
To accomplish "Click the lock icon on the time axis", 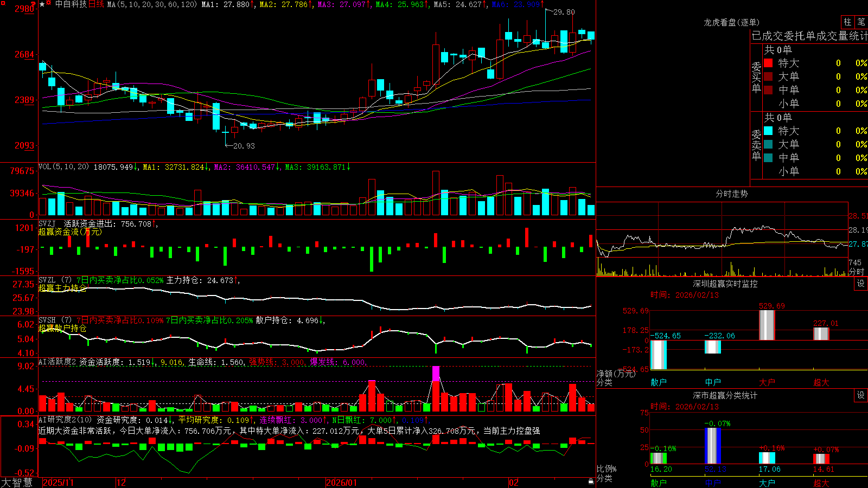I will (x=591, y=481).
